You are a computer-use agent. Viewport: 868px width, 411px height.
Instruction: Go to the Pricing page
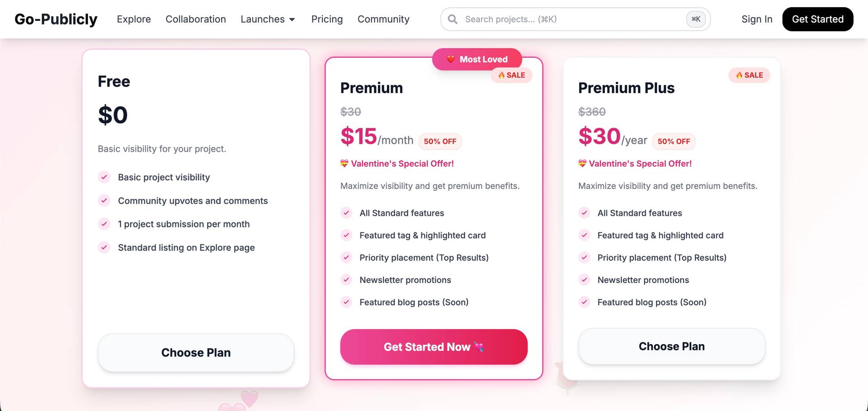[x=327, y=19]
